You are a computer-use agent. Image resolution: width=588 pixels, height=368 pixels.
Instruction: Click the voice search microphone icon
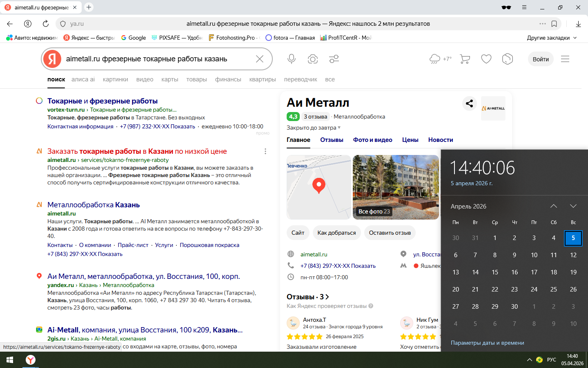tap(292, 59)
